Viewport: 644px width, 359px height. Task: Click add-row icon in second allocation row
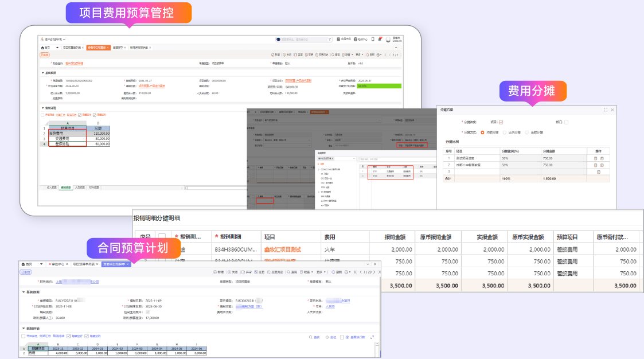tap(602, 165)
